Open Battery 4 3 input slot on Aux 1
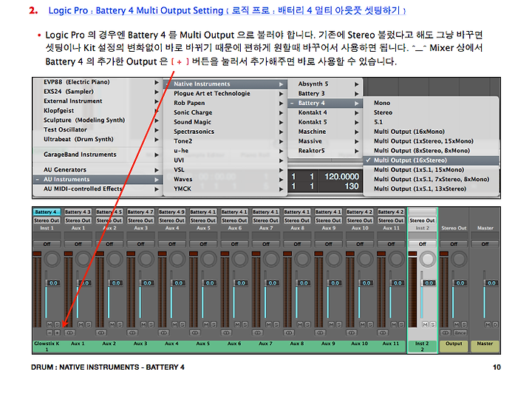 78,212
